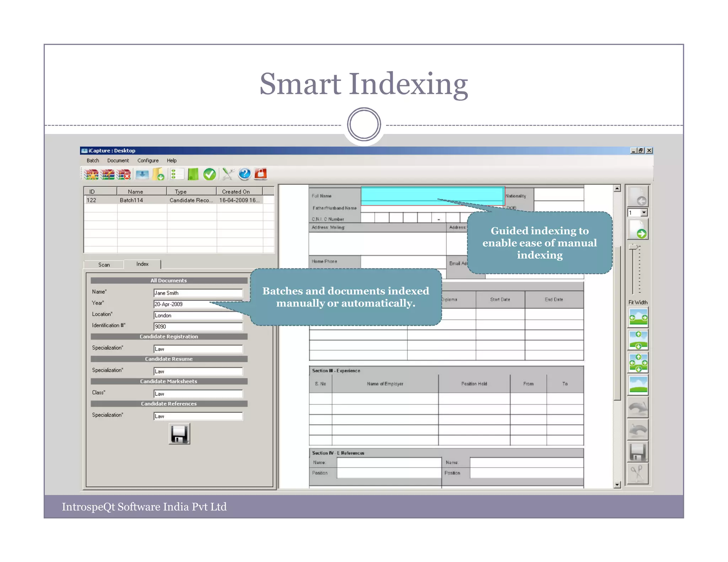Click the red padlock icon
Viewport: 728px width, 562px height.
[x=261, y=174]
